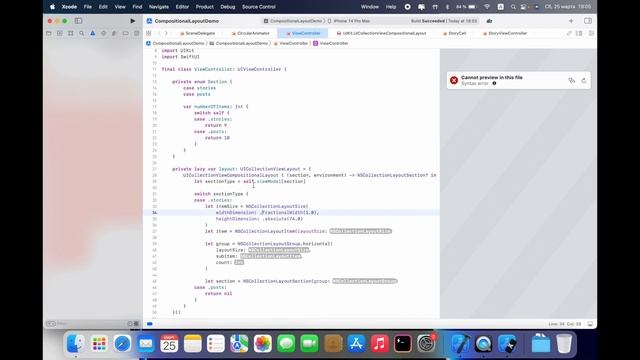Toggle the debug area at bottom right
The width and height of the screenshot is (640, 360).
click(590, 324)
